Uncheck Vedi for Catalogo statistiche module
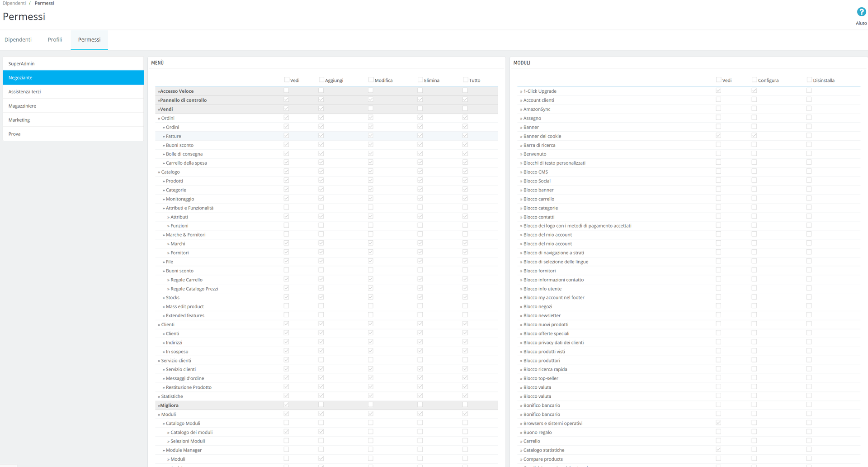This screenshot has width=868, height=467. click(x=718, y=449)
